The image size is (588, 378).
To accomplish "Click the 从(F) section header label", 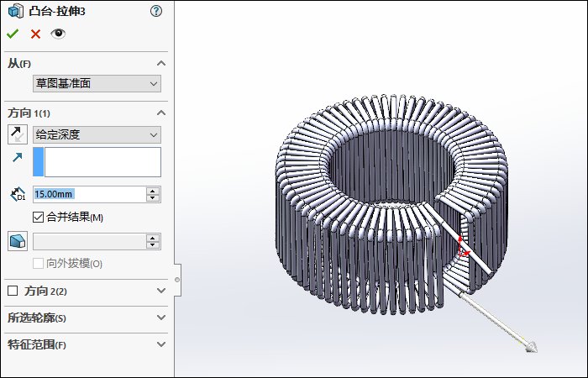I will (19, 63).
